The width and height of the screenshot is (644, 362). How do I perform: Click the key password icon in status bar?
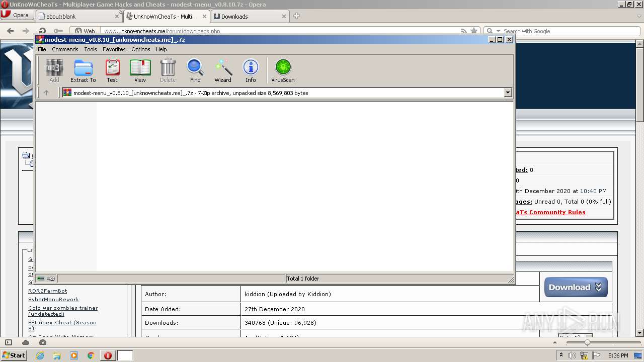[51, 279]
